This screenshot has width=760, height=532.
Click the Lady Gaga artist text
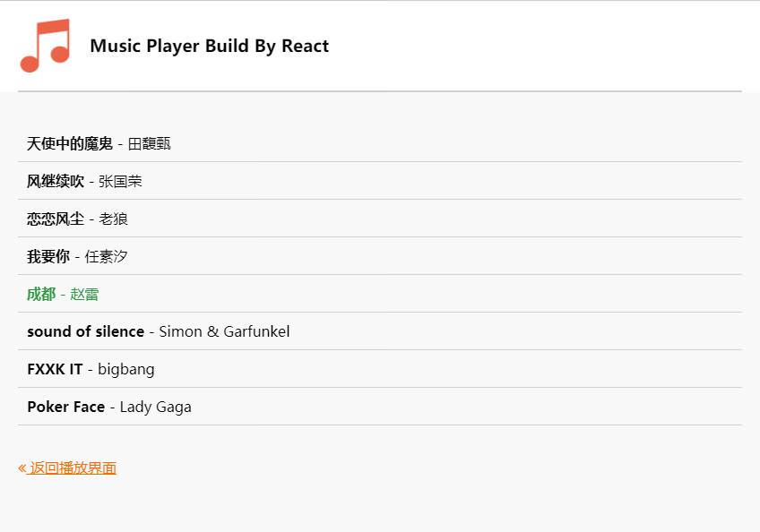[x=156, y=407]
